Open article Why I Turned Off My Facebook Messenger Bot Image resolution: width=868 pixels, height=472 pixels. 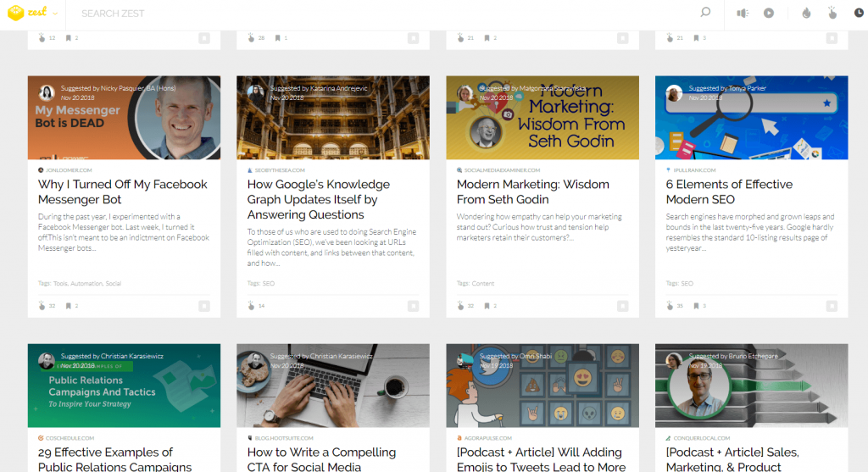(x=122, y=192)
